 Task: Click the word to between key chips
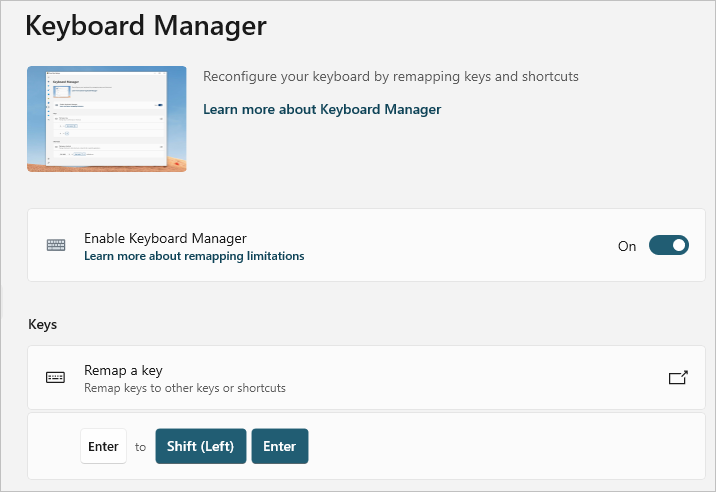click(141, 447)
